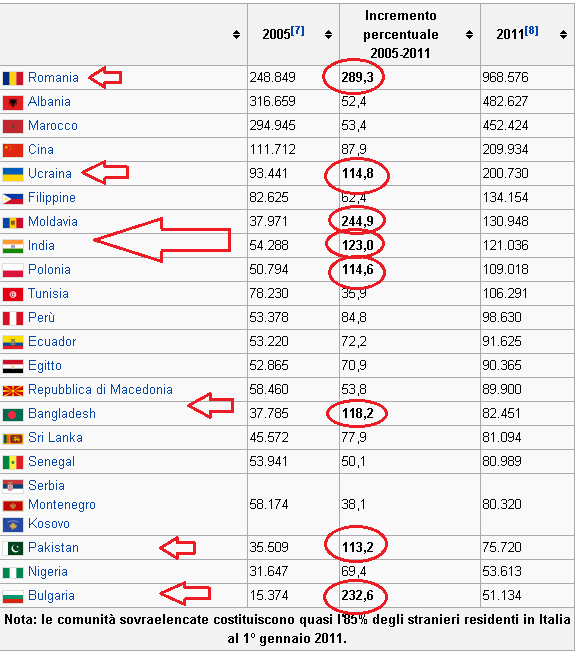This screenshot has height=652, width=578.
Task: Click the Bangladesh flag icon
Action: click(13, 415)
